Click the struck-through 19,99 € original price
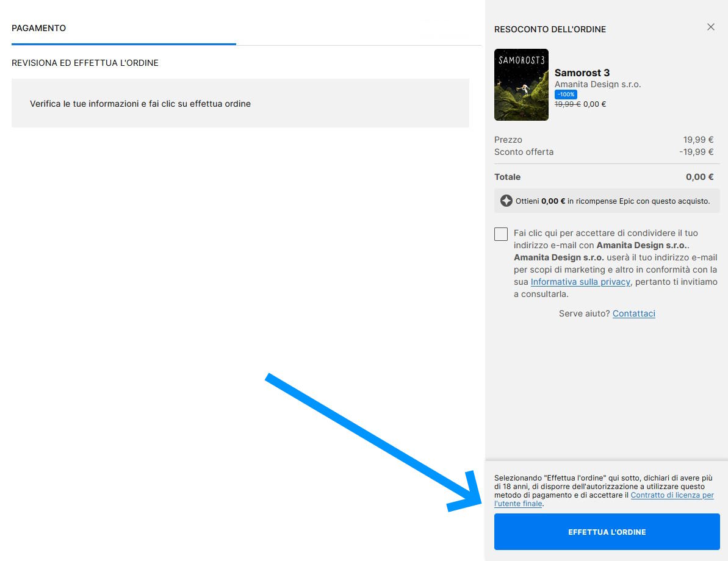 [x=567, y=104]
